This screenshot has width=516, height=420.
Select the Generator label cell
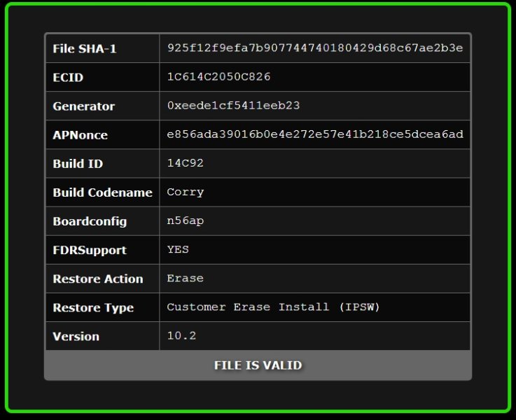pos(102,106)
